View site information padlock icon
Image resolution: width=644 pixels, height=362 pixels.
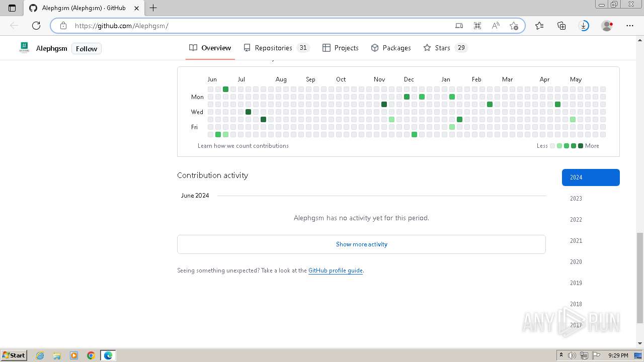(x=63, y=26)
